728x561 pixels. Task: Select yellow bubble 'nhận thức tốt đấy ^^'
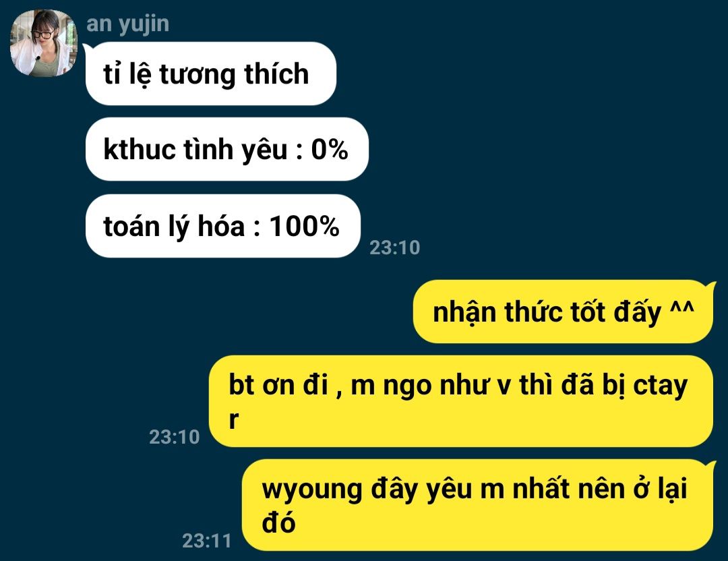pyautogui.click(x=563, y=312)
